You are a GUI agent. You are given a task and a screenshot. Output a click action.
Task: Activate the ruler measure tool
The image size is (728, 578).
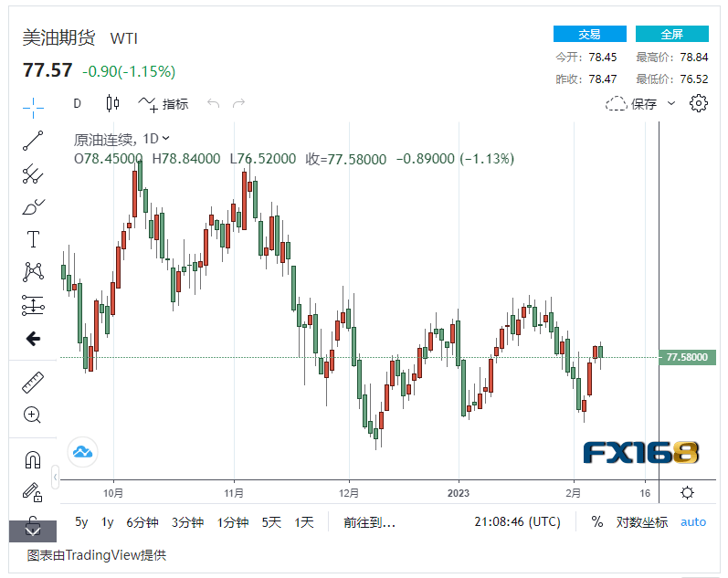[x=33, y=381]
